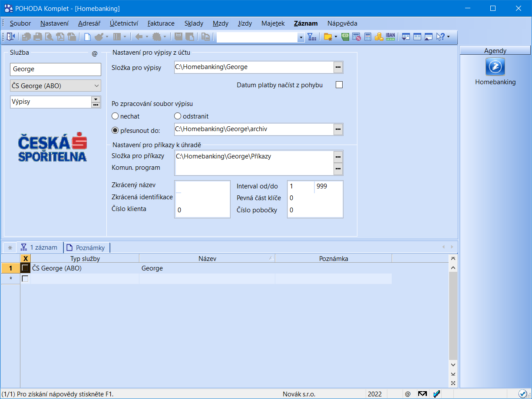The height and width of the screenshot is (399, 532).
Task: Click the filter funnel toolbar icon
Action: (x=312, y=37)
